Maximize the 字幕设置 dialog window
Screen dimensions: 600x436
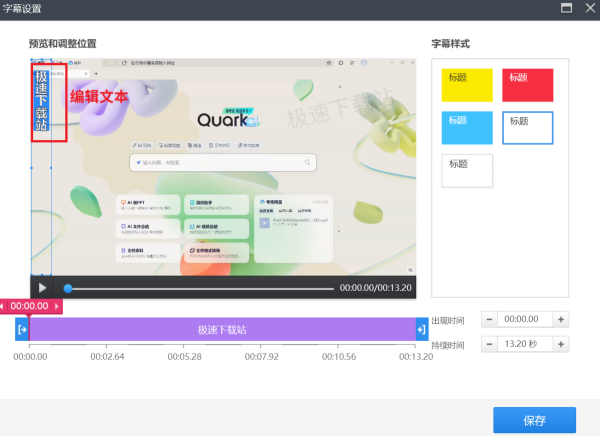pos(566,7)
